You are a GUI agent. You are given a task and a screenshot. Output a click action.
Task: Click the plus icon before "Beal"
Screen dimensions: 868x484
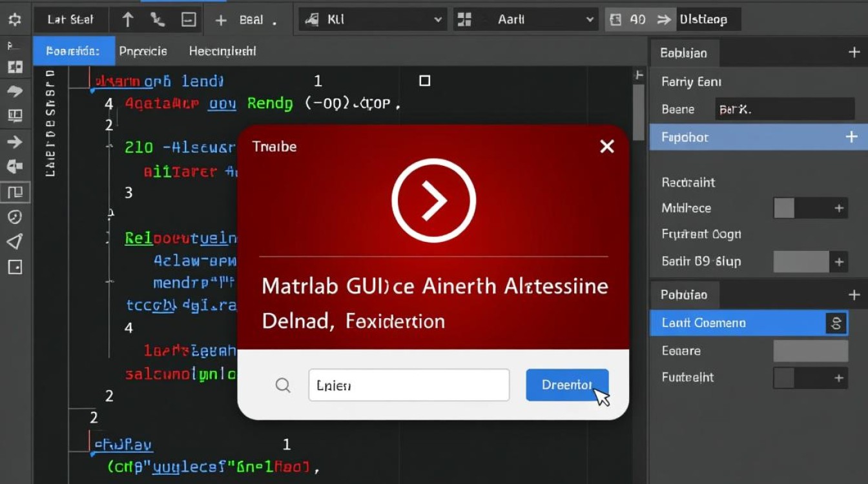tap(221, 20)
